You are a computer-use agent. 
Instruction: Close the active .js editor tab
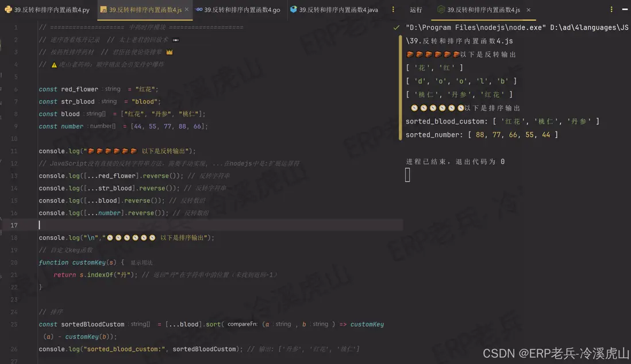[187, 10]
